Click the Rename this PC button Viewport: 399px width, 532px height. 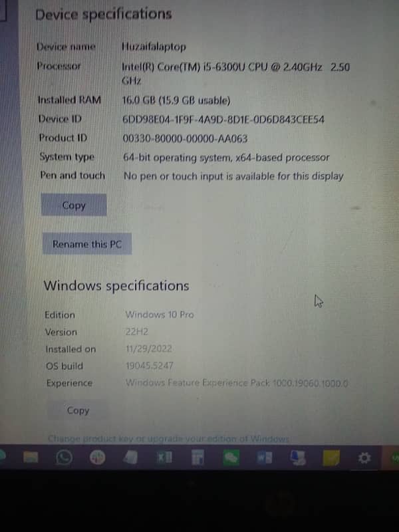click(x=87, y=244)
